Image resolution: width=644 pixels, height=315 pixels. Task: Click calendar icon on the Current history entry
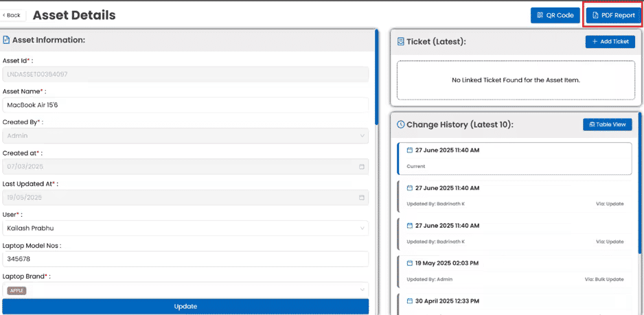coord(409,150)
